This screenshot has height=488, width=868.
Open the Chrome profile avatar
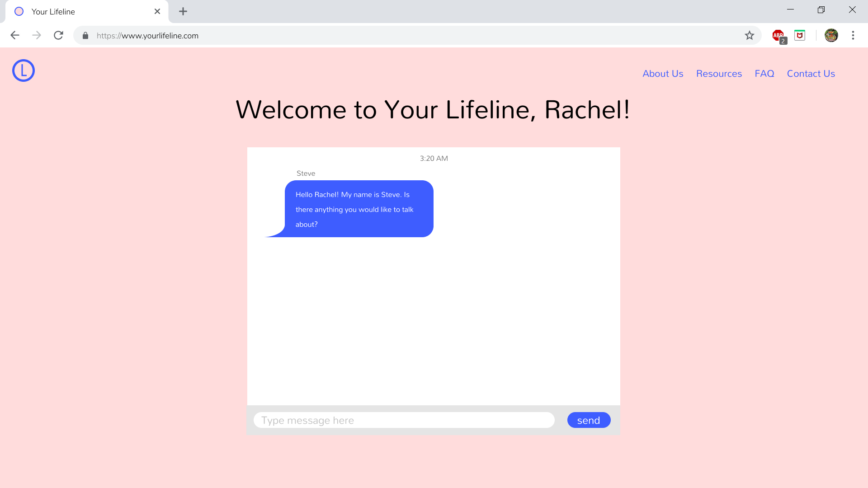[831, 35]
